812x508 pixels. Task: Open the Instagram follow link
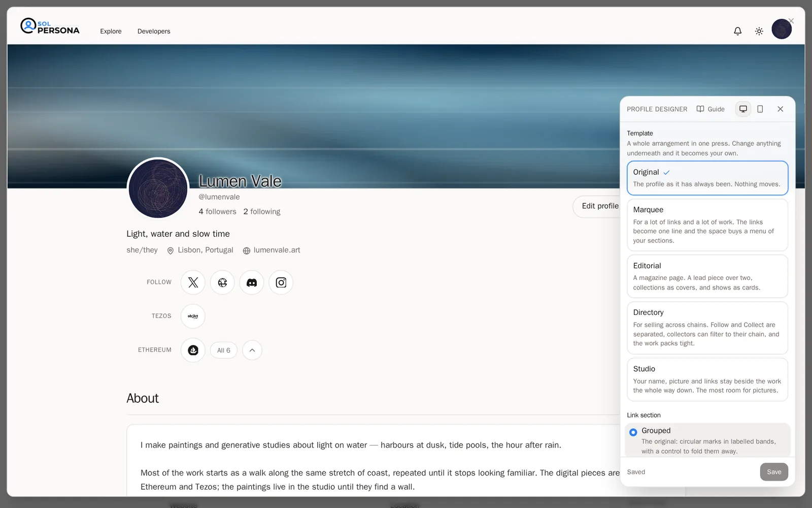pos(281,282)
